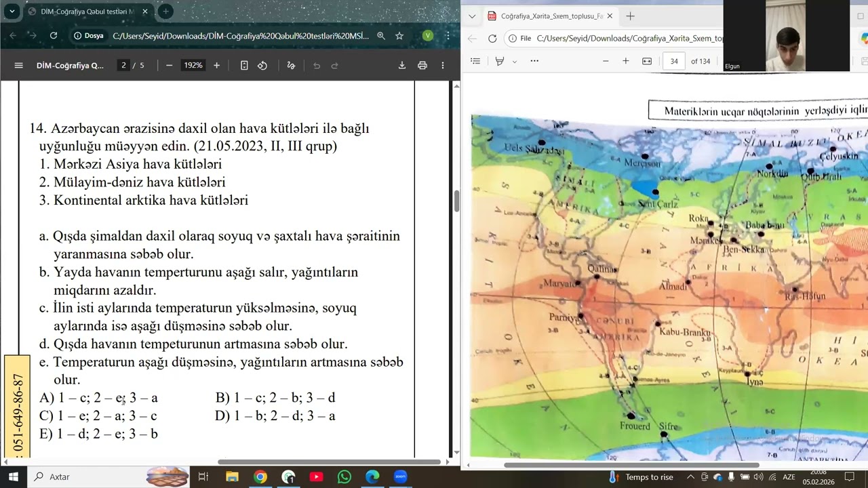Click undo arrow in Chrome PDF toolbar
Image resolution: width=868 pixels, height=488 pixels.
(317, 66)
